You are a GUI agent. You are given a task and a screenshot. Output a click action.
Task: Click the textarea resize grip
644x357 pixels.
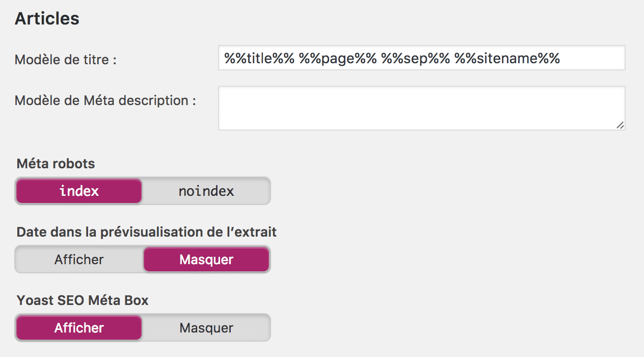[621, 125]
